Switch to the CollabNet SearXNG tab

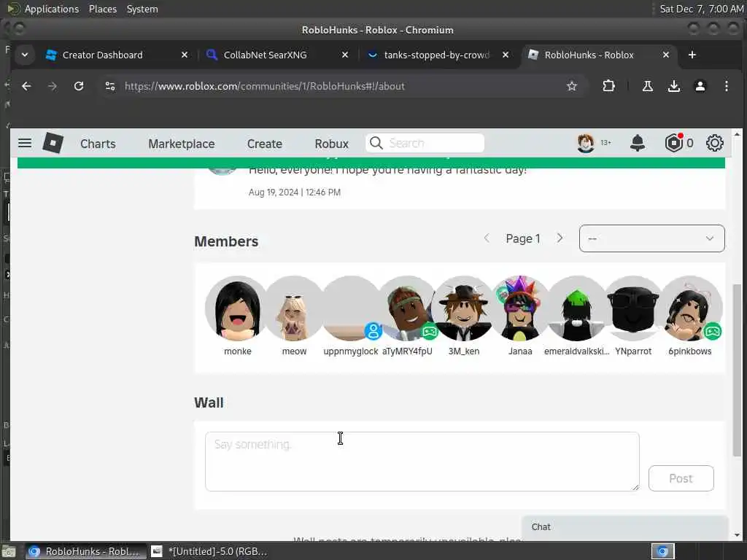tap(277, 55)
